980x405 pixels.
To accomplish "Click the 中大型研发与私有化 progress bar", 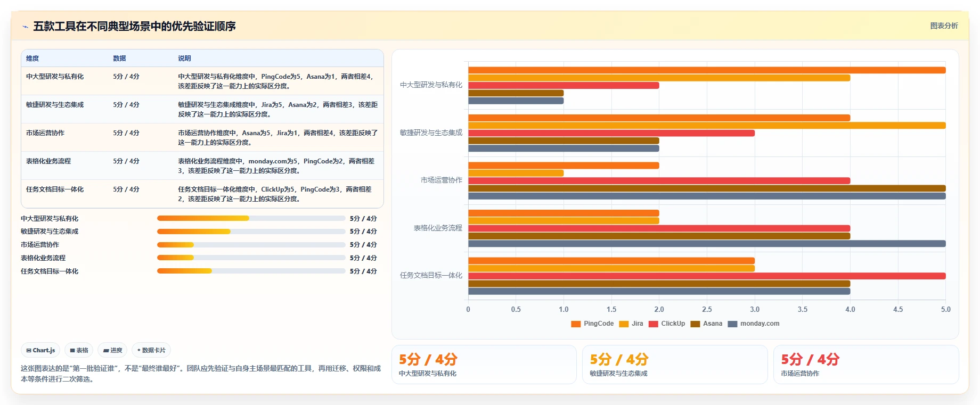I will (x=251, y=218).
